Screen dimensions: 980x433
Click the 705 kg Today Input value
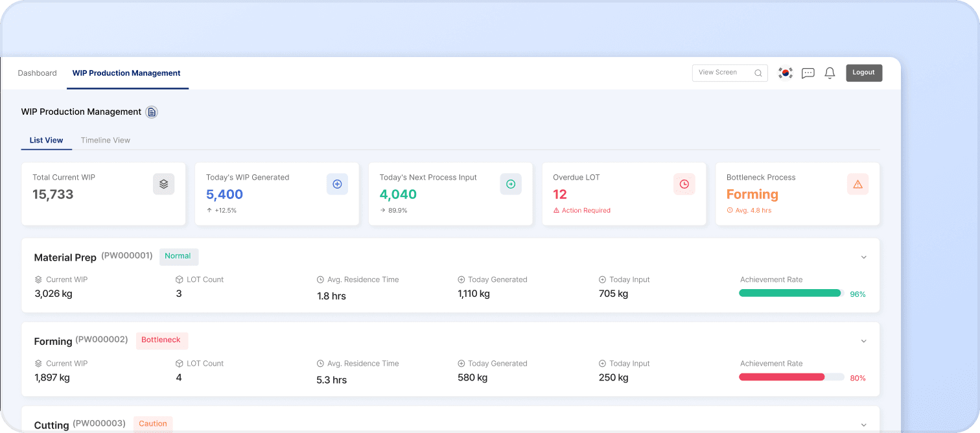(x=614, y=294)
